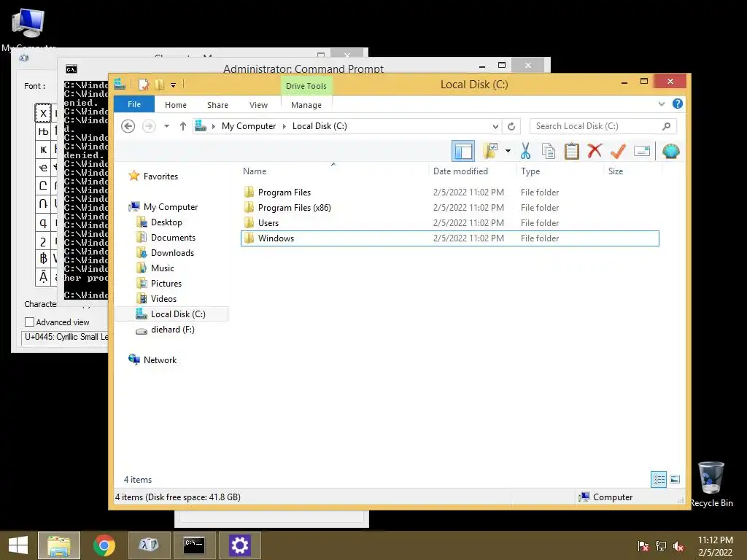The height and width of the screenshot is (560, 747).
Task: Select the Windows folder row
Action: coord(450,238)
